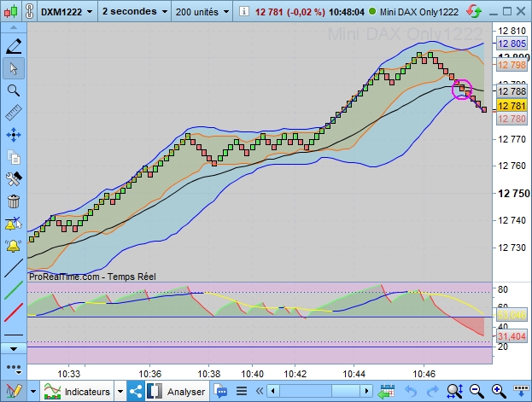This screenshot has width=532, height=402.
Task: Click the double left chevron icon
Action: coord(260,392)
